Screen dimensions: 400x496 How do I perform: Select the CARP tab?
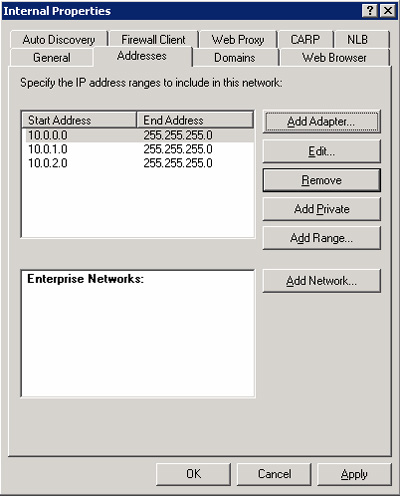[305, 40]
